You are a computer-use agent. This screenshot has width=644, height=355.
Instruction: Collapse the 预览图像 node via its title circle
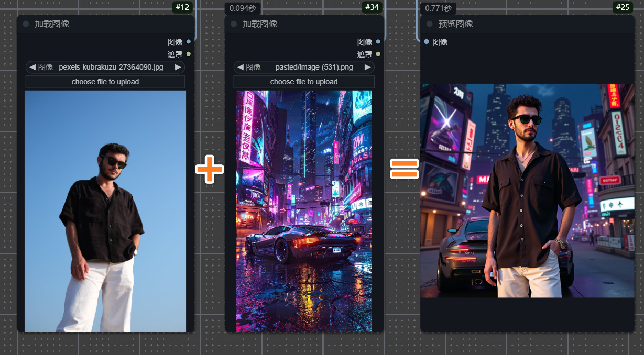[x=428, y=24]
